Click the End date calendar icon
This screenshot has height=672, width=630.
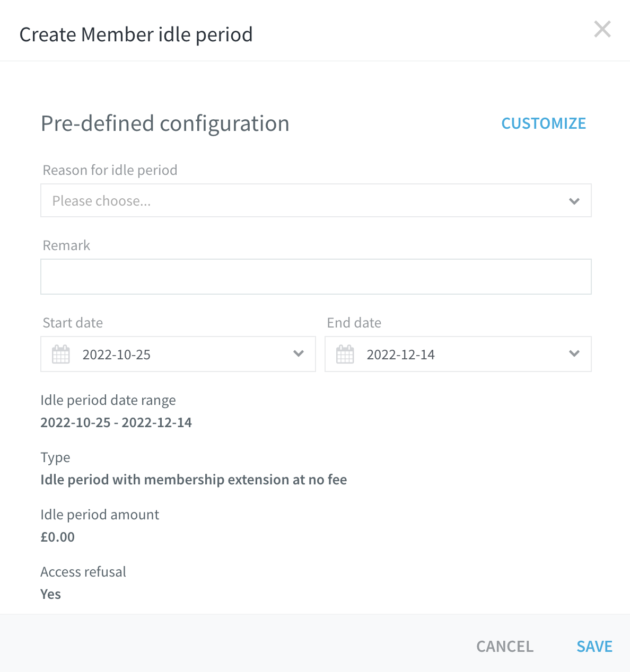point(345,354)
